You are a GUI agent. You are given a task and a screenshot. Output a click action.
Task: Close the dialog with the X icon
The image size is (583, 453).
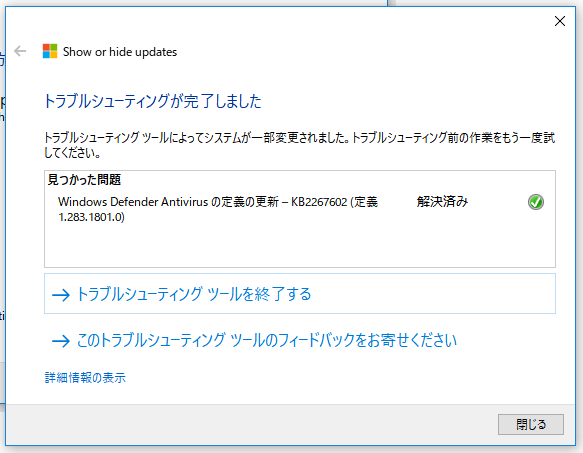click(x=560, y=21)
